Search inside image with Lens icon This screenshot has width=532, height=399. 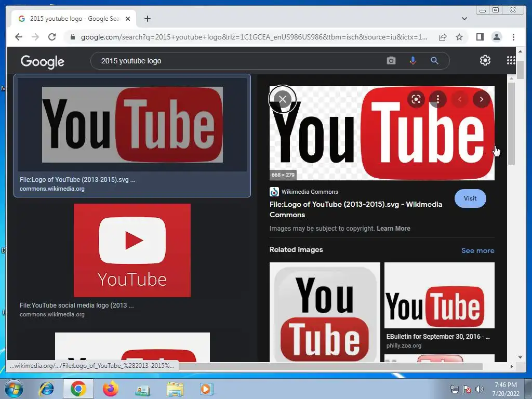[416, 99]
